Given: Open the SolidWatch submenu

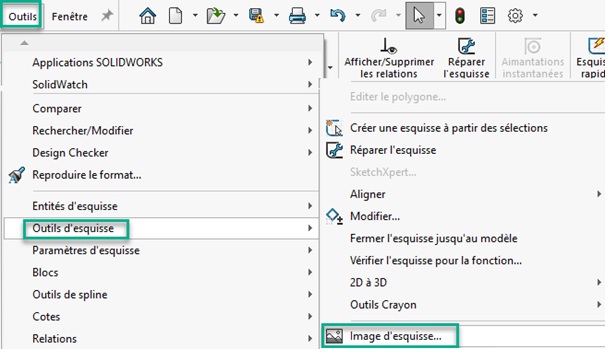Looking at the screenshot, I should [x=162, y=84].
